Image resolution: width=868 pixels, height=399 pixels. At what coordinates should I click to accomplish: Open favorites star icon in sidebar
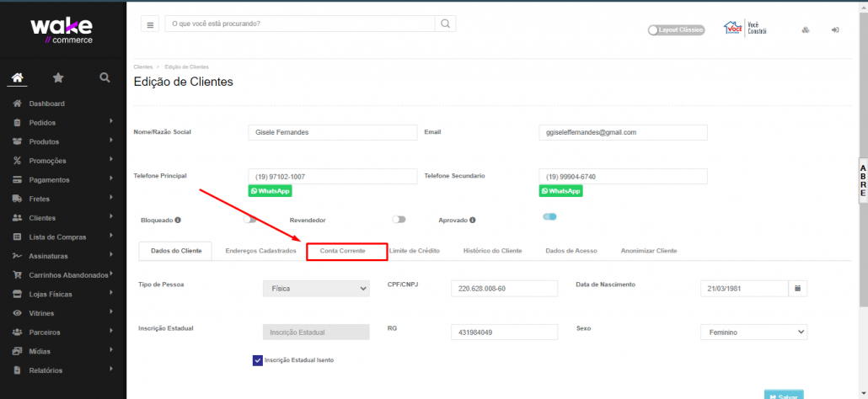tap(58, 77)
